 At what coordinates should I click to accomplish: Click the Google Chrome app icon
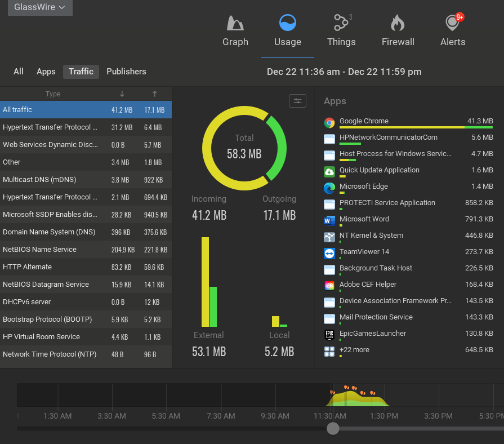tap(329, 122)
